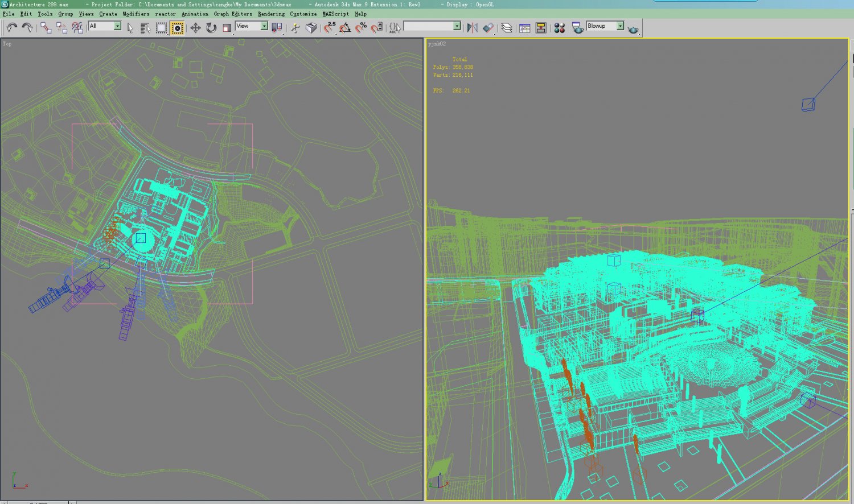Enable Angle Snap toggle
This screenshot has width=854, height=504.
[x=344, y=27]
